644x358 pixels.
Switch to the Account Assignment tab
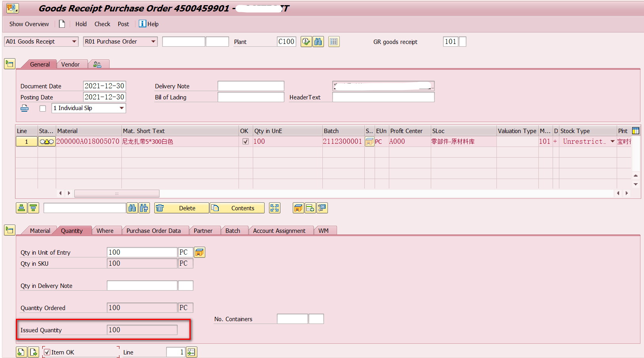[279, 230]
